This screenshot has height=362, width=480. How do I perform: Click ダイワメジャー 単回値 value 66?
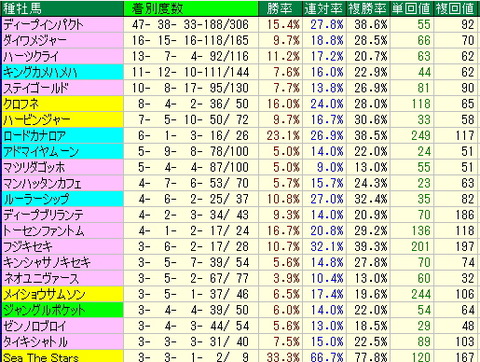click(x=424, y=41)
